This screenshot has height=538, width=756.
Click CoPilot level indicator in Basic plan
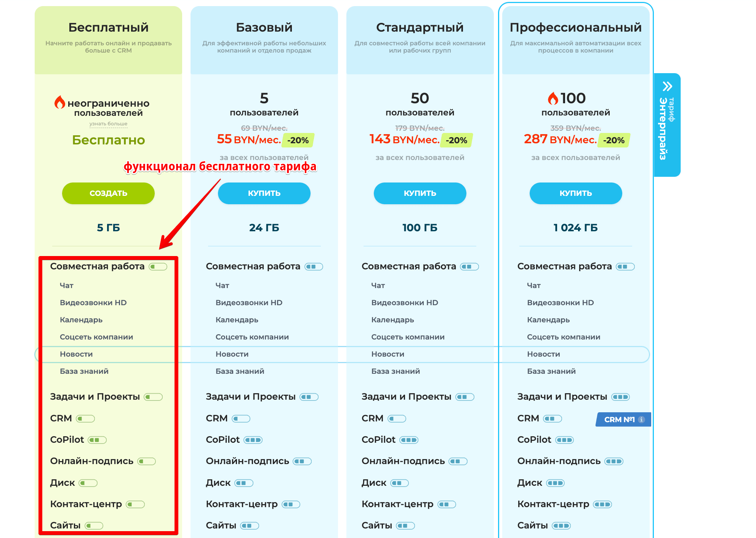coord(253,440)
